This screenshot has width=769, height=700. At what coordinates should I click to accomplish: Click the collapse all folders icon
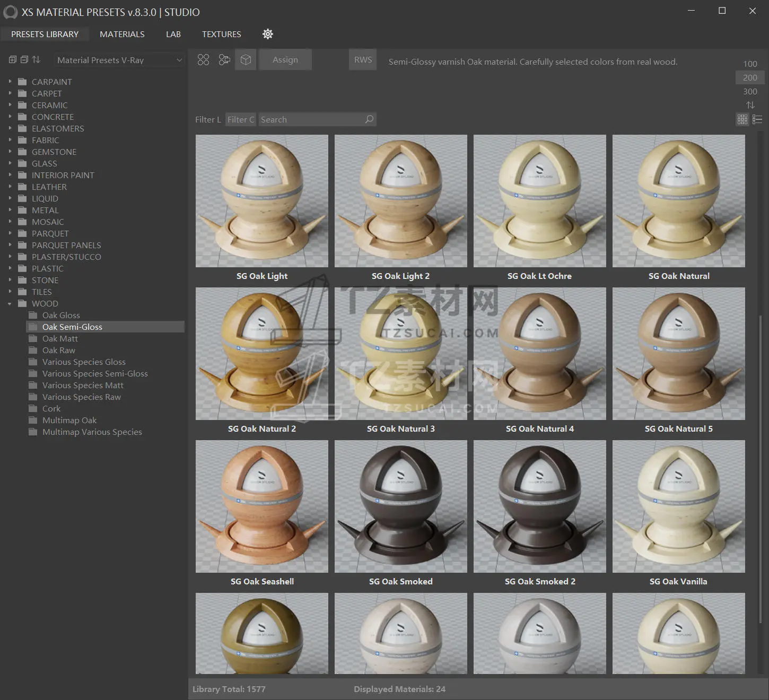tap(24, 60)
